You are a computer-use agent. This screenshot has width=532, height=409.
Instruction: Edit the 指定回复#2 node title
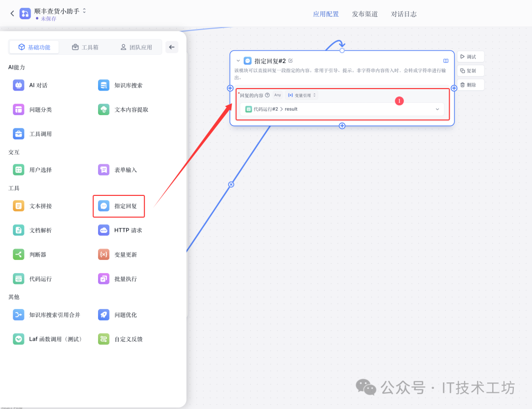click(x=291, y=61)
